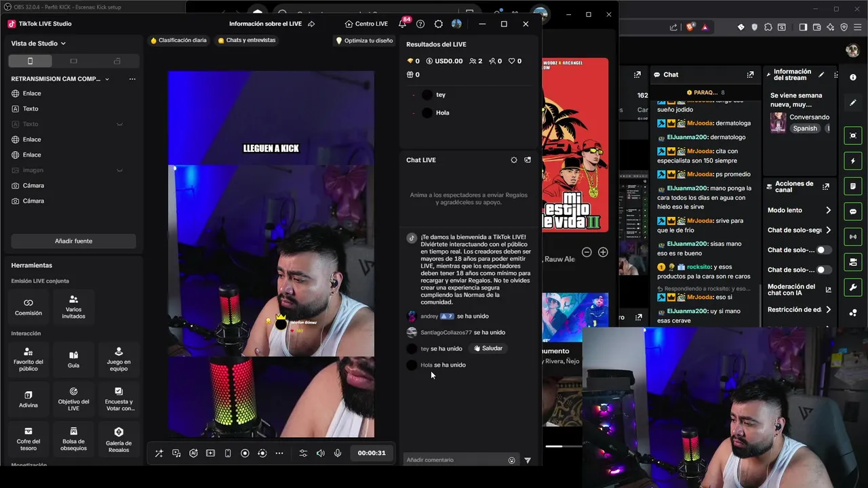Click the 00:00:31 live timer

(x=372, y=453)
